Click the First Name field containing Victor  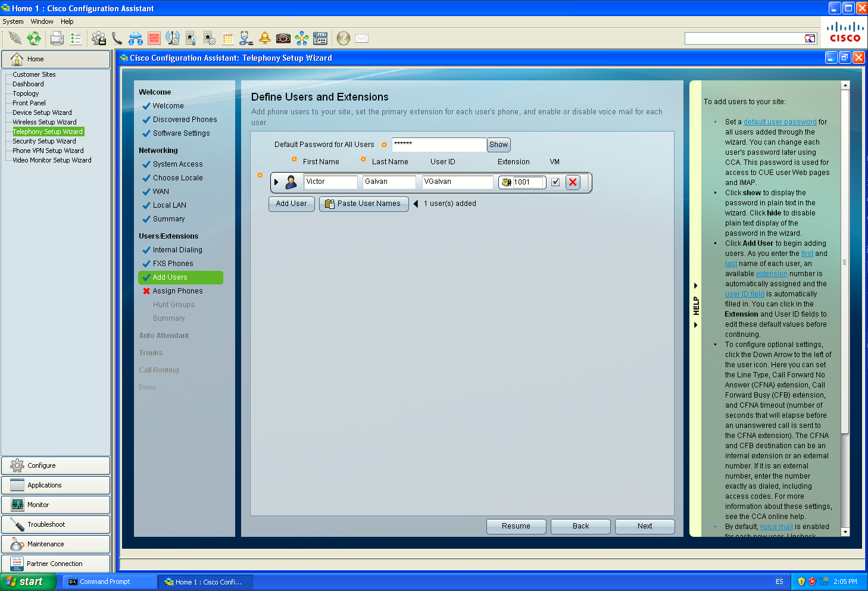(331, 182)
